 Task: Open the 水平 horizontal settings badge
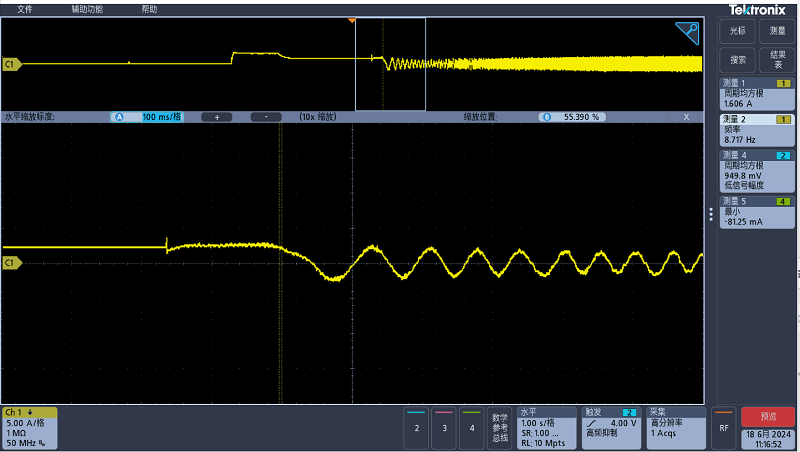(x=546, y=427)
